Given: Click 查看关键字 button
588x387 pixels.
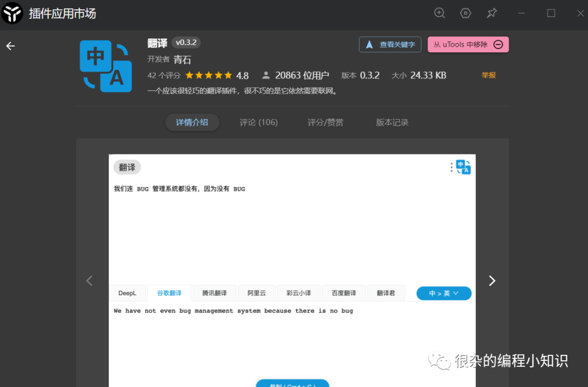Looking at the screenshot, I should click(x=390, y=45).
